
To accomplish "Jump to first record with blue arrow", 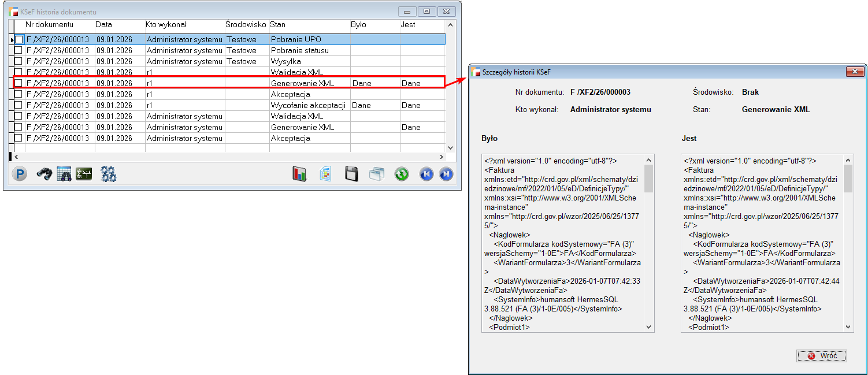I will coord(426,174).
